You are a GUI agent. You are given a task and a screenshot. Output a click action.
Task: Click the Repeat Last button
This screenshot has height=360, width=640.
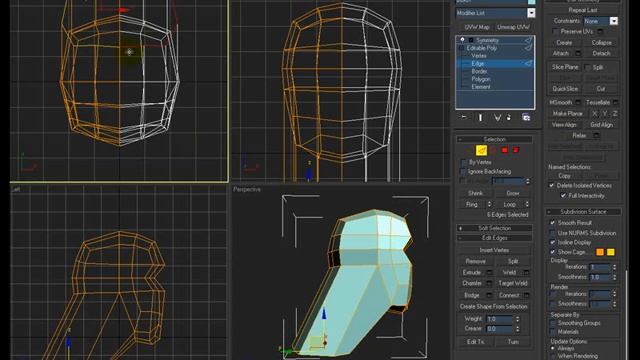click(582, 10)
